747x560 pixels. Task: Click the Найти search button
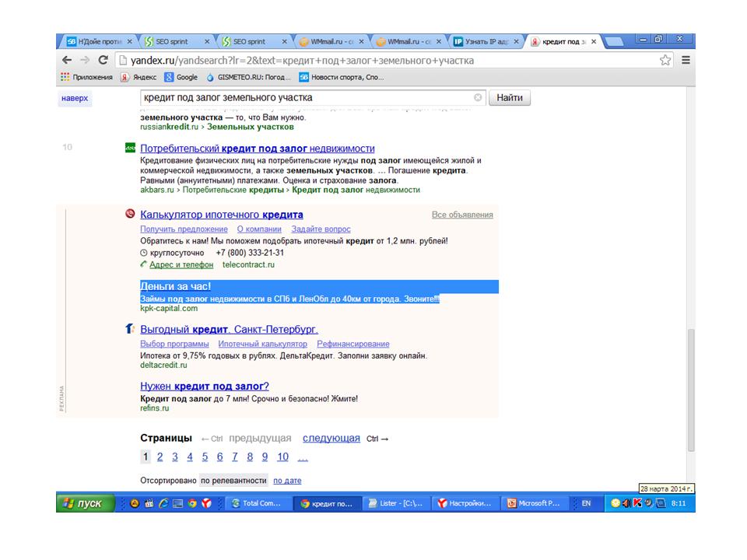coord(510,98)
